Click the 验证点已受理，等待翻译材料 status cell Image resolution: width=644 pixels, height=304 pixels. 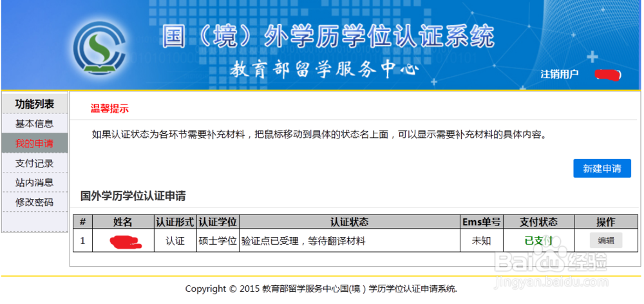[x=350, y=241]
